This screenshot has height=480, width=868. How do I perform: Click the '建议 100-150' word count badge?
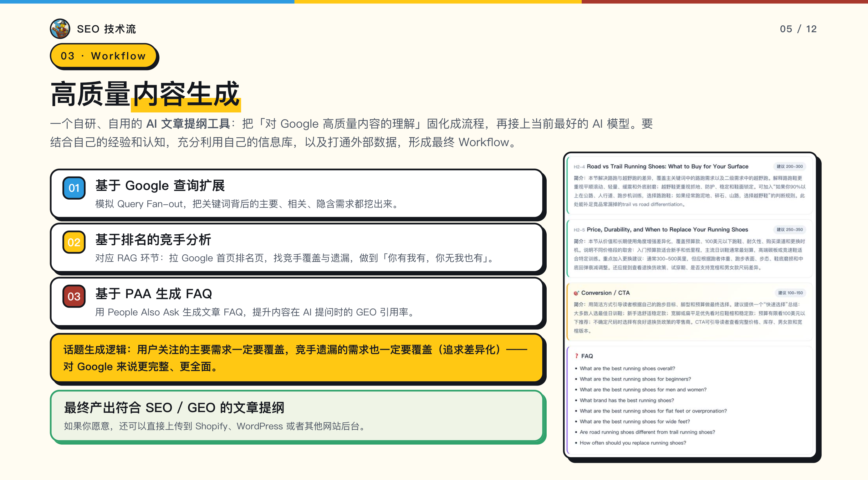point(790,293)
